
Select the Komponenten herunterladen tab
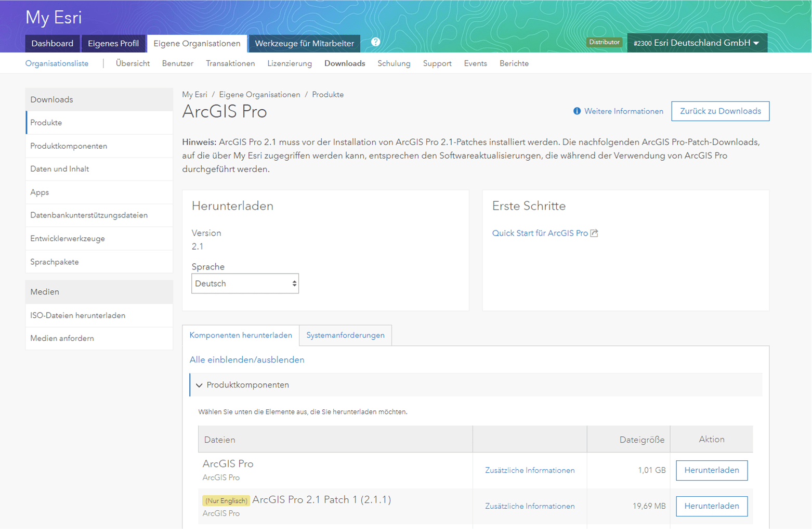(241, 336)
